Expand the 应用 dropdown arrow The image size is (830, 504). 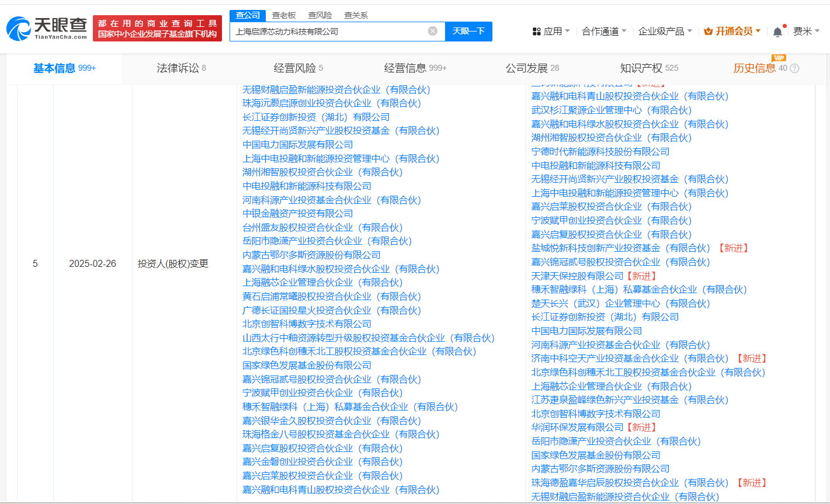click(x=568, y=31)
